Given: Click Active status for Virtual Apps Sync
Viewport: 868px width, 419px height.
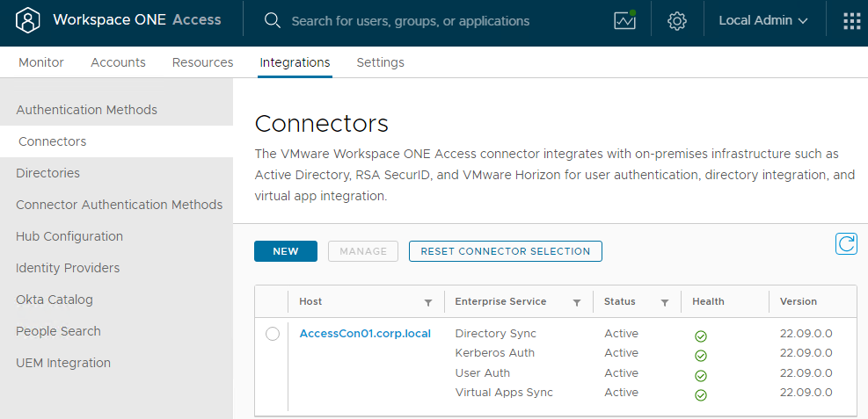Looking at the screenshot, I should [x=621, y=393].
